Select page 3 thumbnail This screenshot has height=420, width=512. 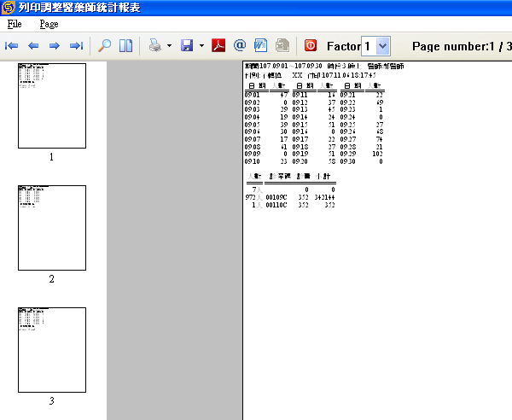[51, 350]
